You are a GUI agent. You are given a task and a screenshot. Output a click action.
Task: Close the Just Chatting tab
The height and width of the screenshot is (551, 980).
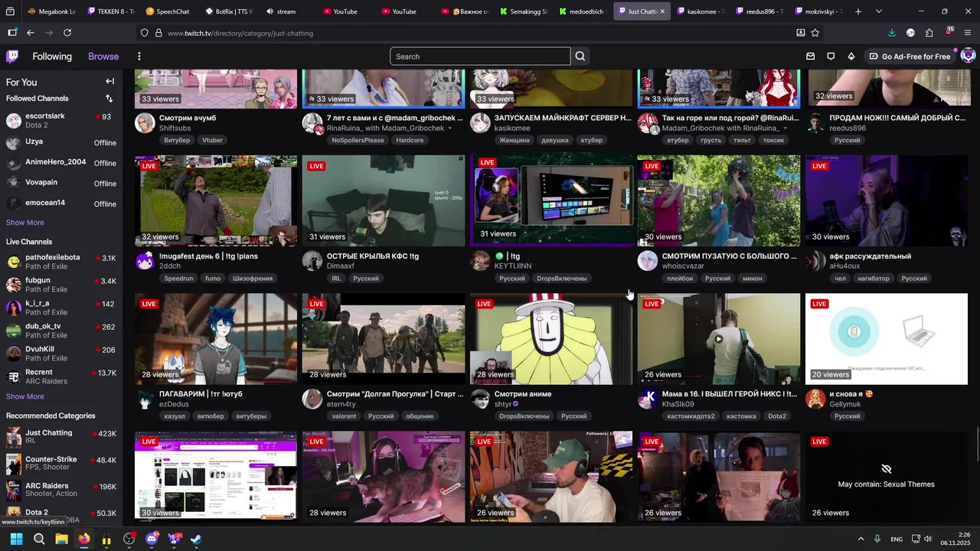tap(662, 11)
